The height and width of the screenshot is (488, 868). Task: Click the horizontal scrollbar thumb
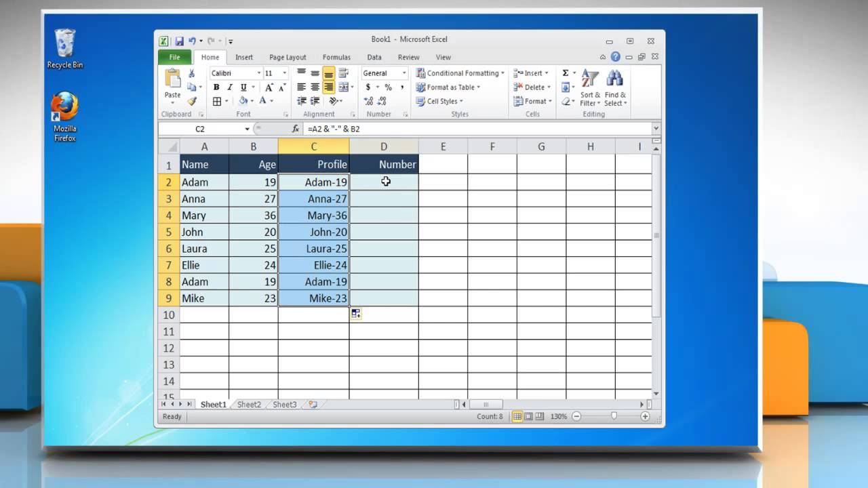pos(485,405)
